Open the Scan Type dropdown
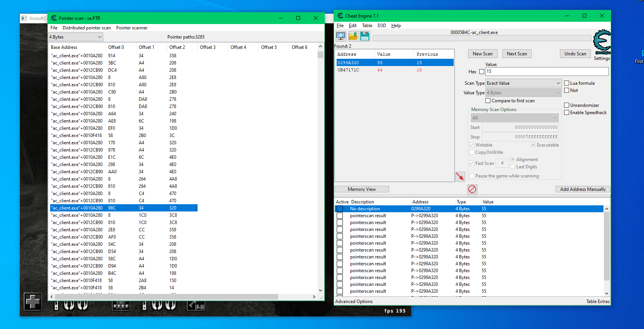644x329 pixels. click(523, 83)
